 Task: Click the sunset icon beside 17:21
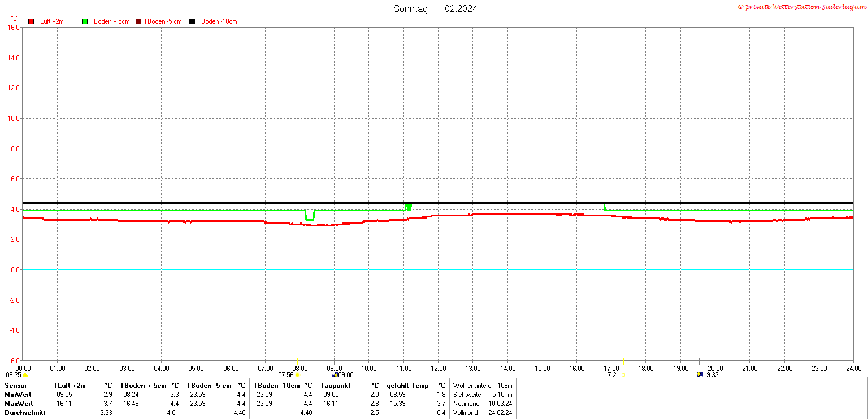[x=623, y=375]
